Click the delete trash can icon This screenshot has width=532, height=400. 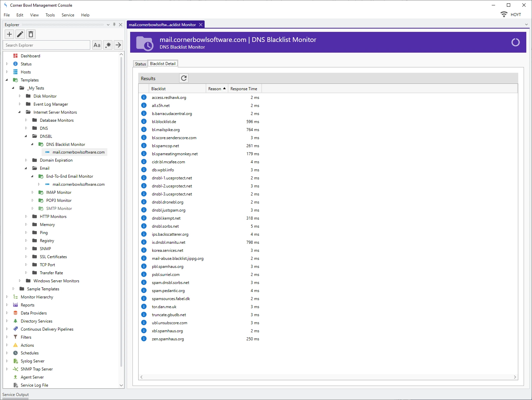click(x=31, y=34)
